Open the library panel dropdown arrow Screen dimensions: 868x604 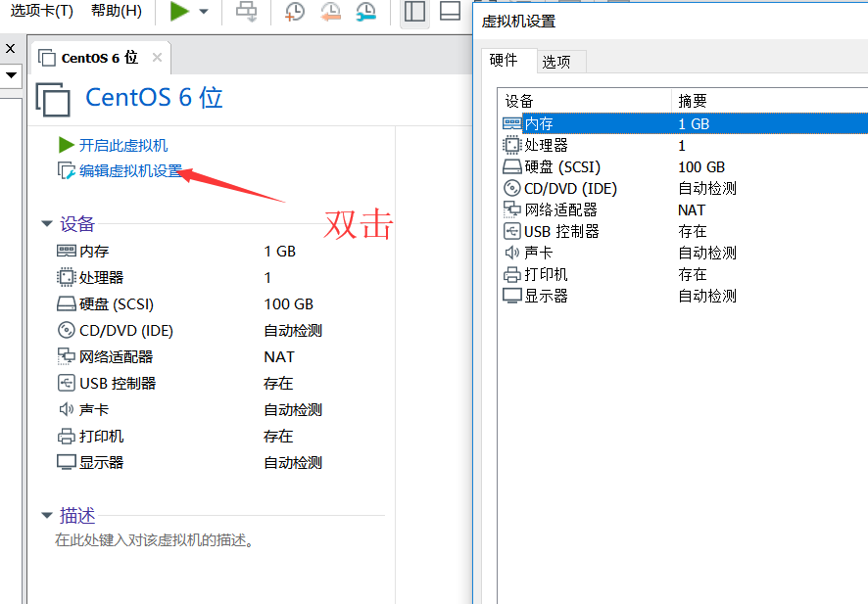(x=11, y=74)
